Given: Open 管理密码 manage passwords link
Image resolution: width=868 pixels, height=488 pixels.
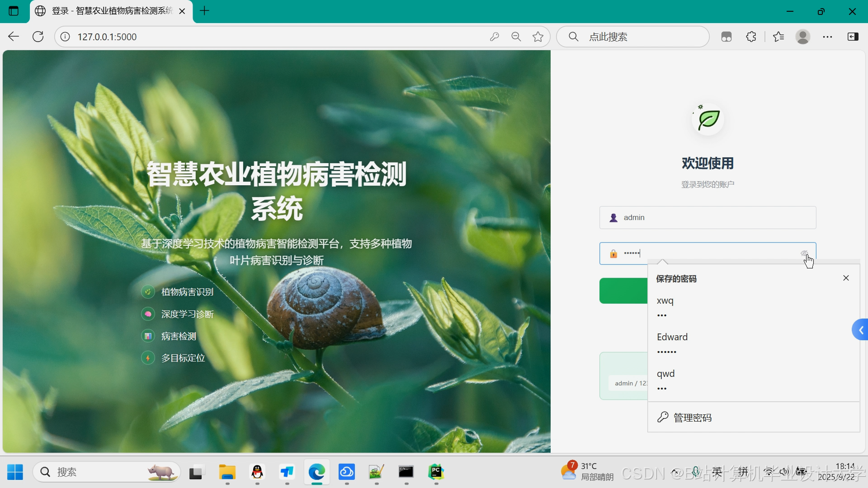Looking at the screenshot, I should pos(692,418).
